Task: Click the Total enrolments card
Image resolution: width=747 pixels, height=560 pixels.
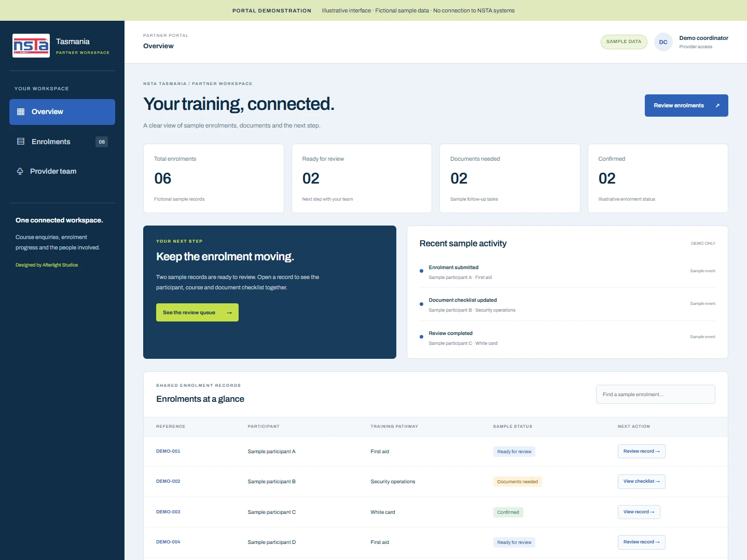Action: click(214, 178)
